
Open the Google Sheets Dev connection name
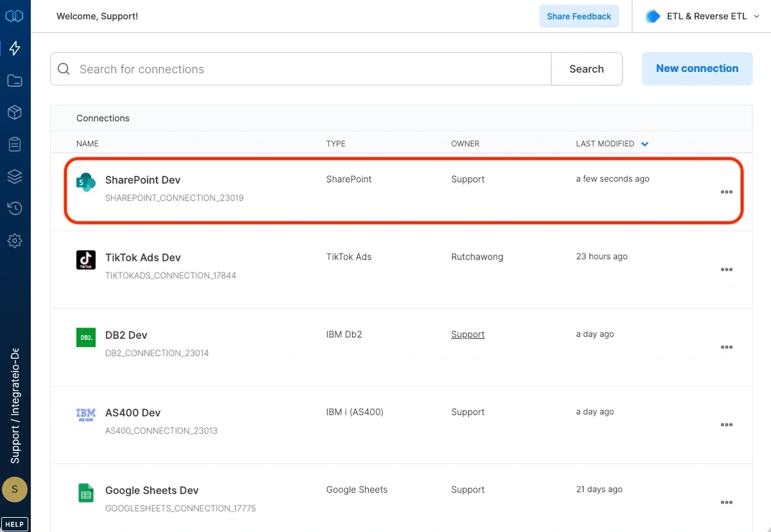[x=152, y=490]
